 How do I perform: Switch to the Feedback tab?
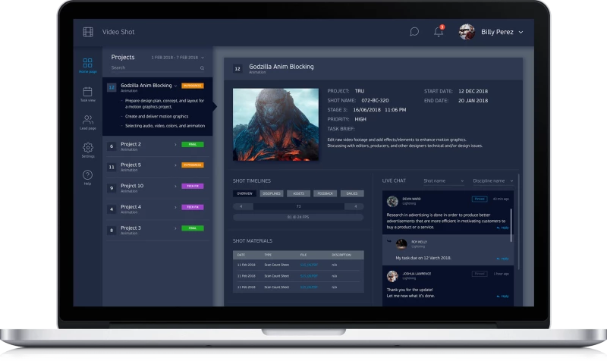pyautogui.click(x=326, y=193)
